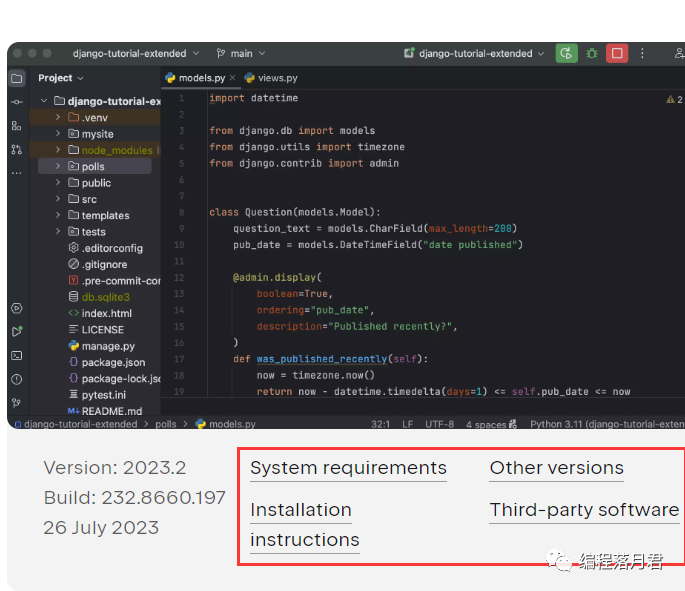This screenshot has height=591, width=685.
Task: Select the .gitignore file
Action: (98, 264)
